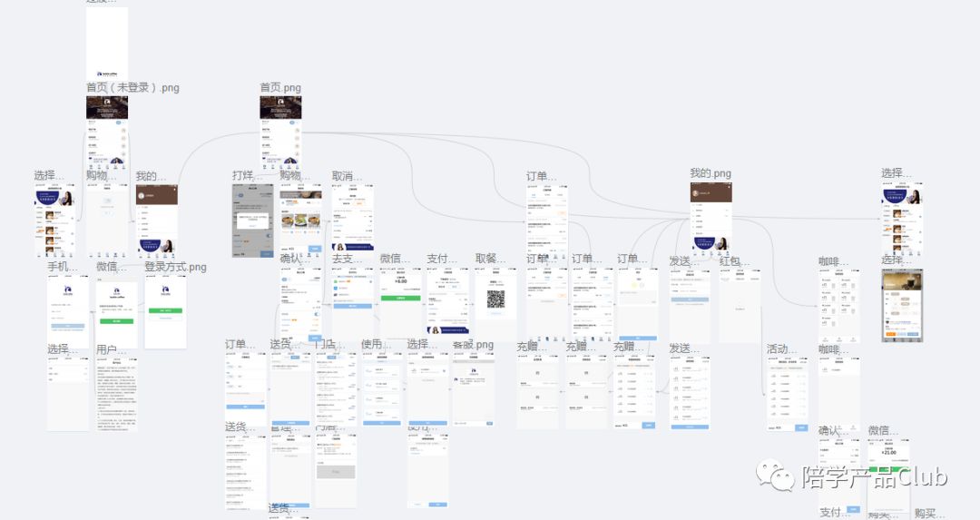Select the 微信… login thumbnail beside 手机…
The image size is (980, 520).
click(x=117, y=311)
